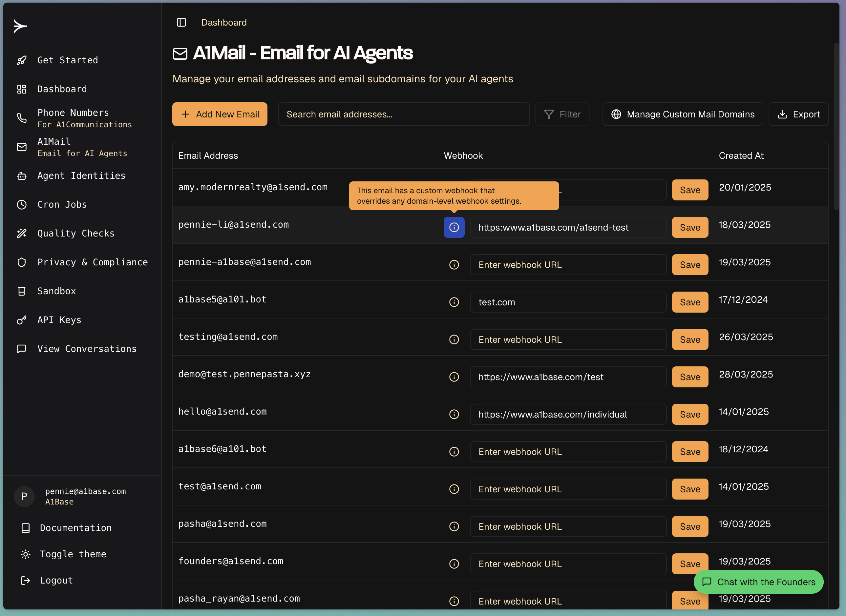The height and width of the screenshot is (616, 846).
Task: Click Email Address column header
Action: [208, 155]
